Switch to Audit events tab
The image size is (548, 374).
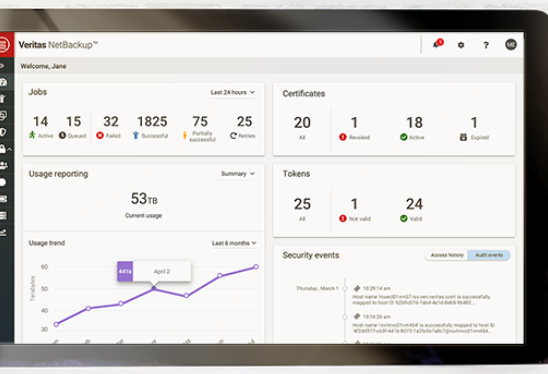489,255
